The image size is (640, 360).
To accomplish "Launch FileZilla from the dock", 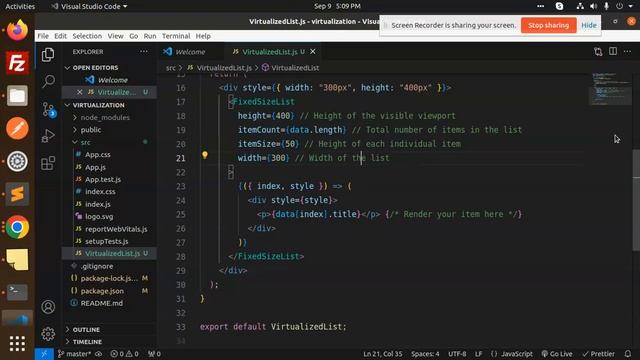I will (17, 63).
